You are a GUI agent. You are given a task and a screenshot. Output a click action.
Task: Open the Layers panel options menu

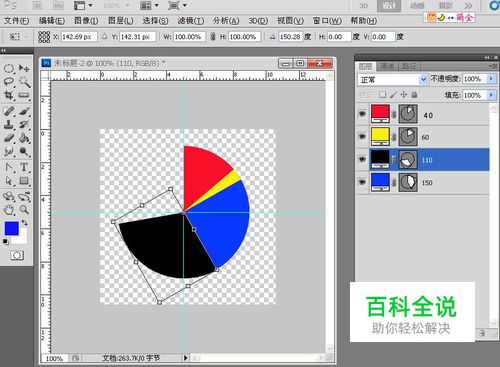point(493,66)
